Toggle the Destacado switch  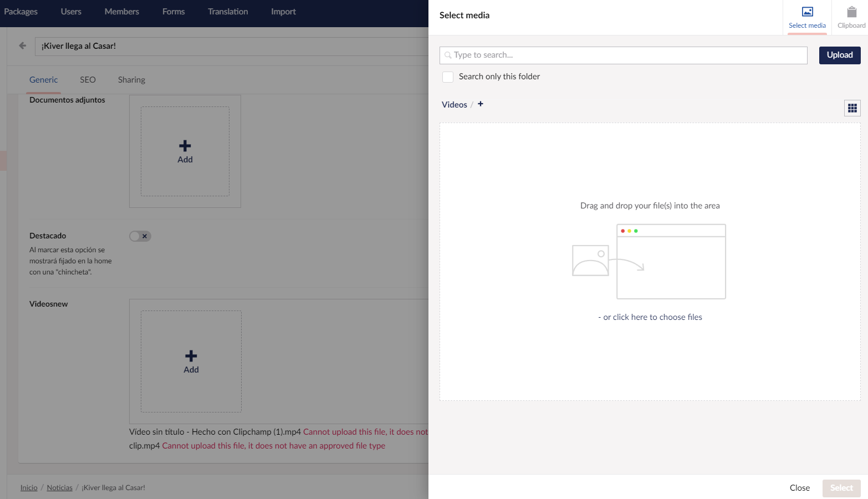[140, 236]
